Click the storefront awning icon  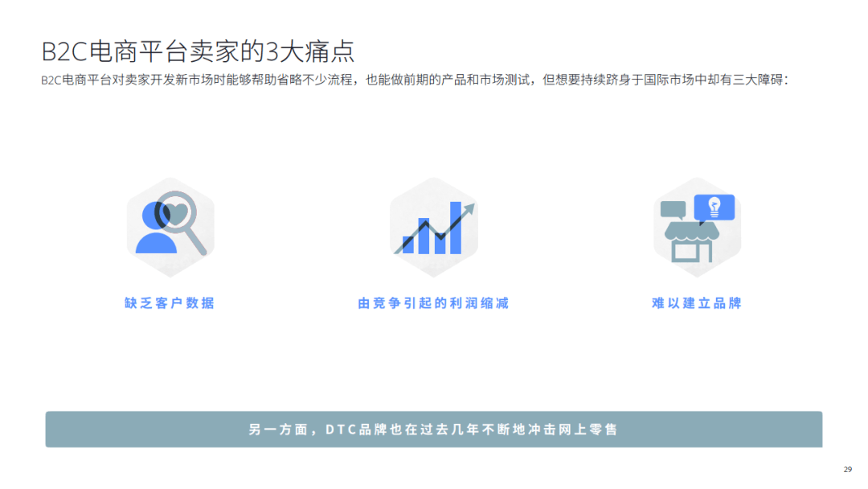tap(693, 231)
